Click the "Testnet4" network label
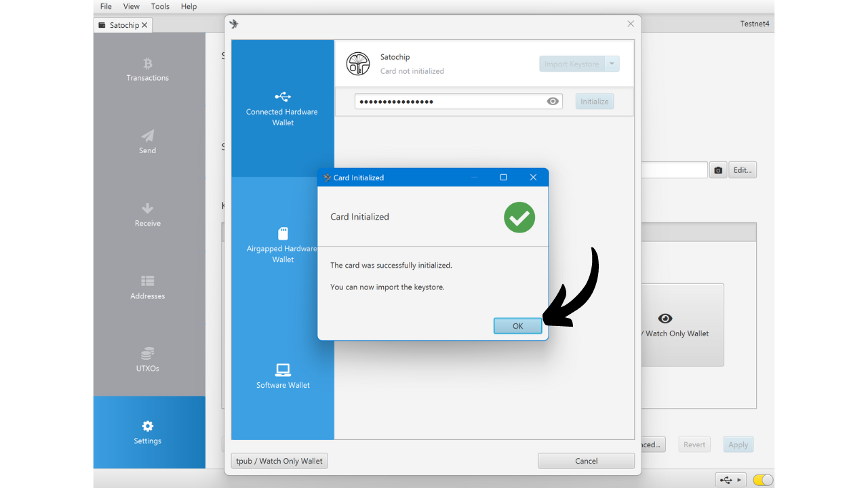This screenshot has height=488, width=868. click(755, 24)
